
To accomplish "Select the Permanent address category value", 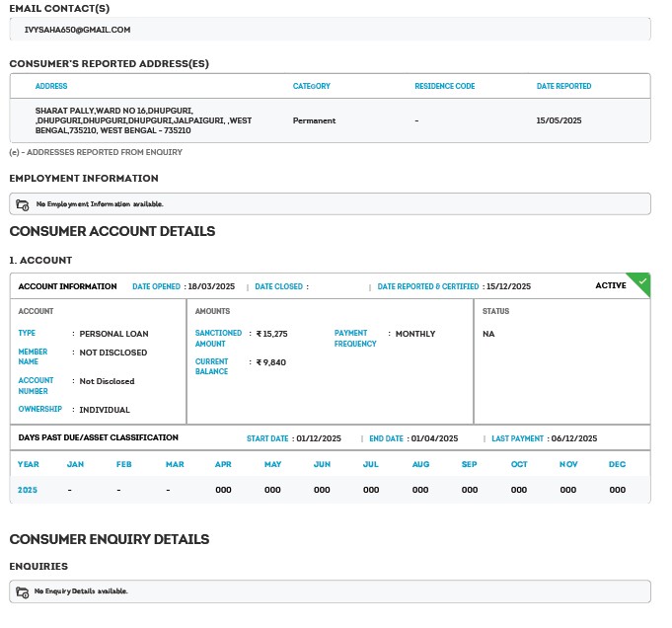I will point(314,120).
